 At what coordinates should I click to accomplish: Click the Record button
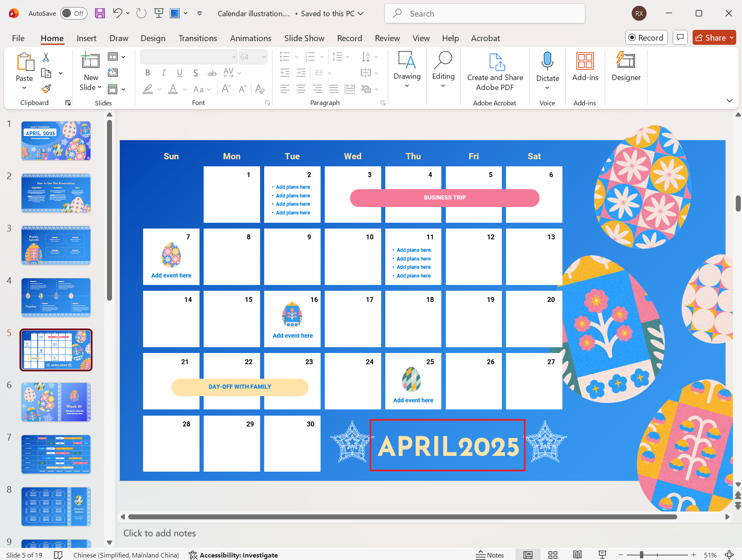pyautogui.click(x=646, y=37)
